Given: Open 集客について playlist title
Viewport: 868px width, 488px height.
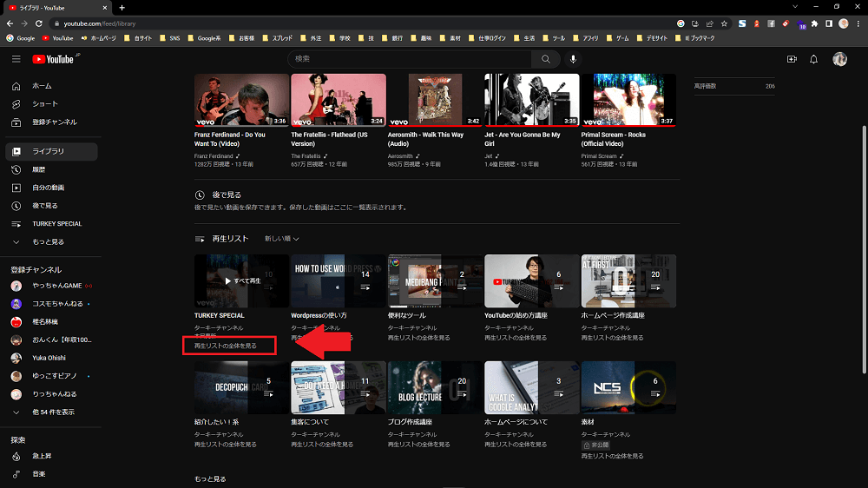Looking at the screenshot, I should (x=310, y=422).
